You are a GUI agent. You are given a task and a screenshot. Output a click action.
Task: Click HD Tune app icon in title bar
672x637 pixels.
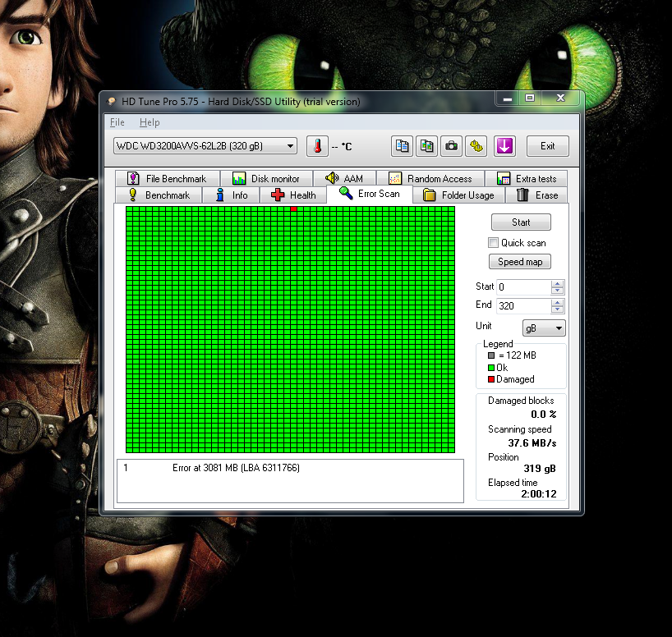point(112,102)
